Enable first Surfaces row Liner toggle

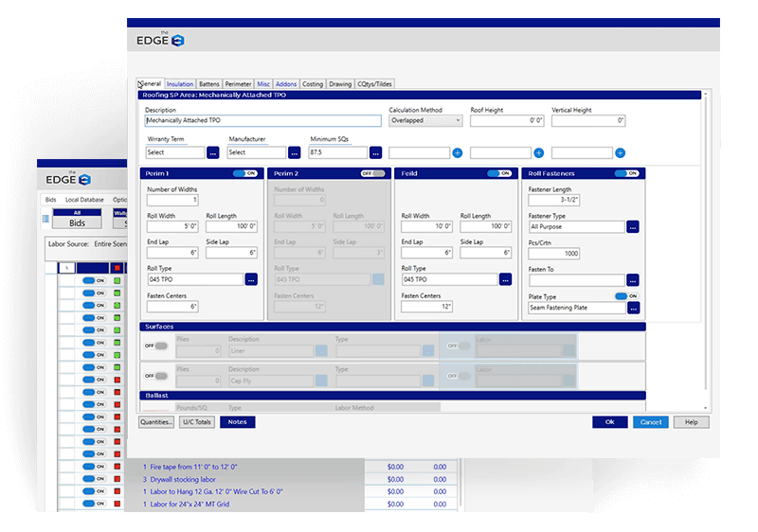[155, 346]
